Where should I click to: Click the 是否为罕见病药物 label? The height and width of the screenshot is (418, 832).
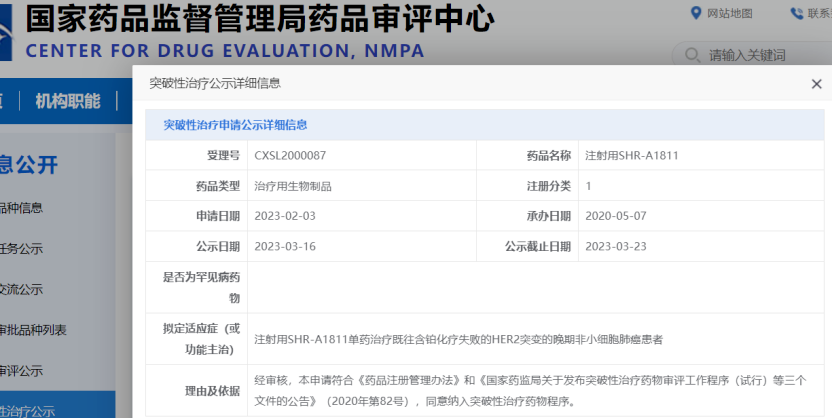(x=201, y=288)
